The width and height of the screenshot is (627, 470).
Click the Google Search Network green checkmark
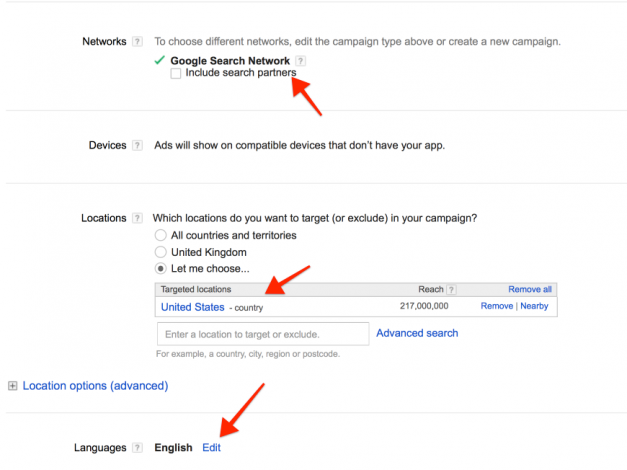[x=160, y=61]
